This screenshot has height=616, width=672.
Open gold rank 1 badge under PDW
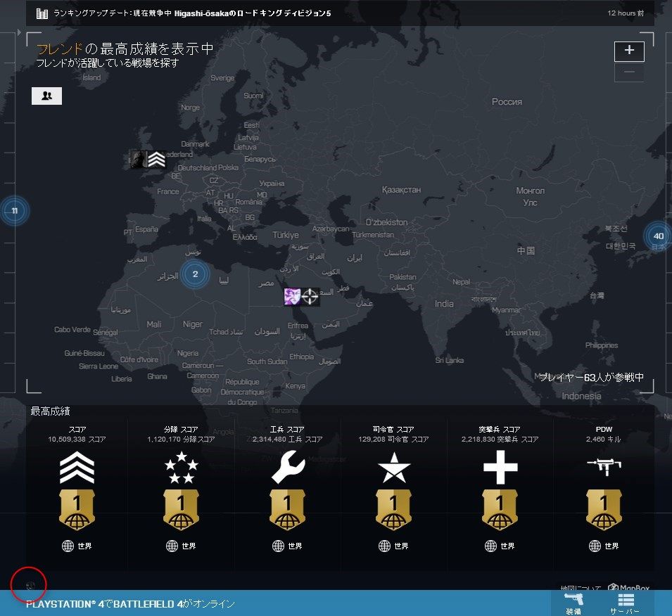point(604,510)
